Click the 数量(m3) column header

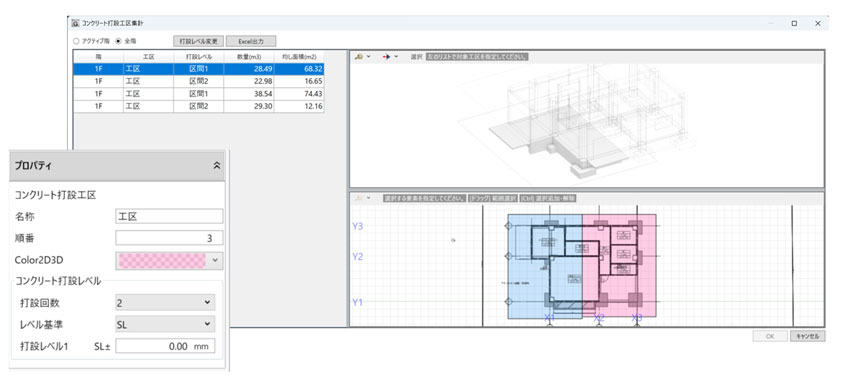(x=249, y=56)
